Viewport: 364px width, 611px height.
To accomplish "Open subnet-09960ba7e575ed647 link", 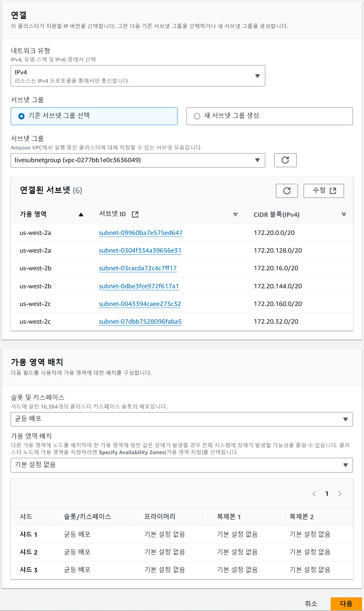I will (140, 233).
